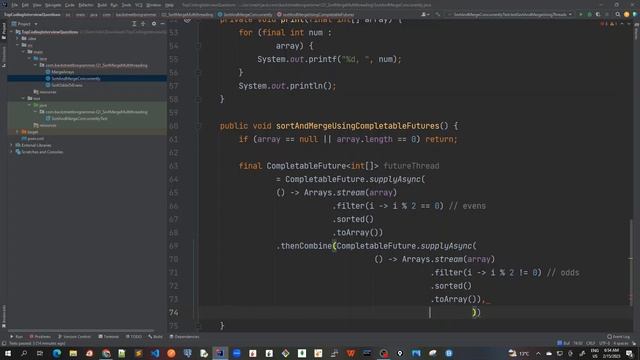Click the CRLF line separator entry

(x=590, y=343)
